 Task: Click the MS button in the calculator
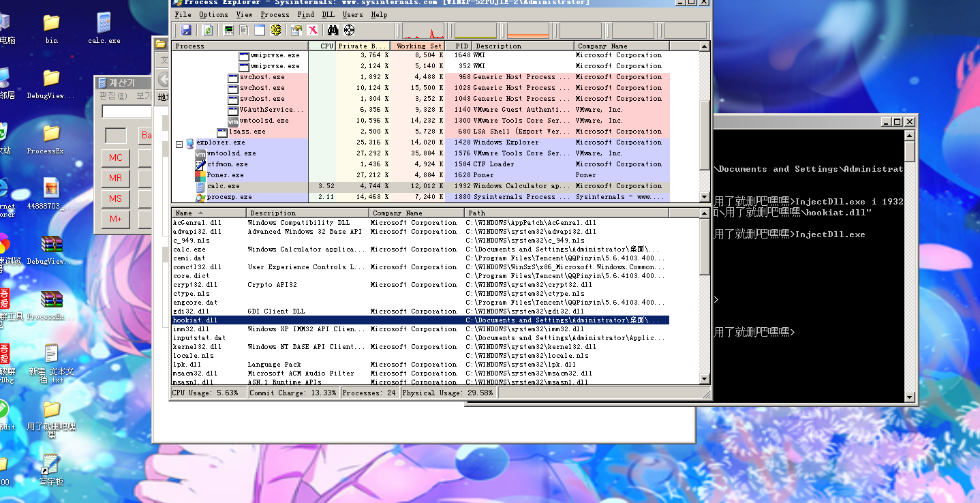[x=116, y=198]
